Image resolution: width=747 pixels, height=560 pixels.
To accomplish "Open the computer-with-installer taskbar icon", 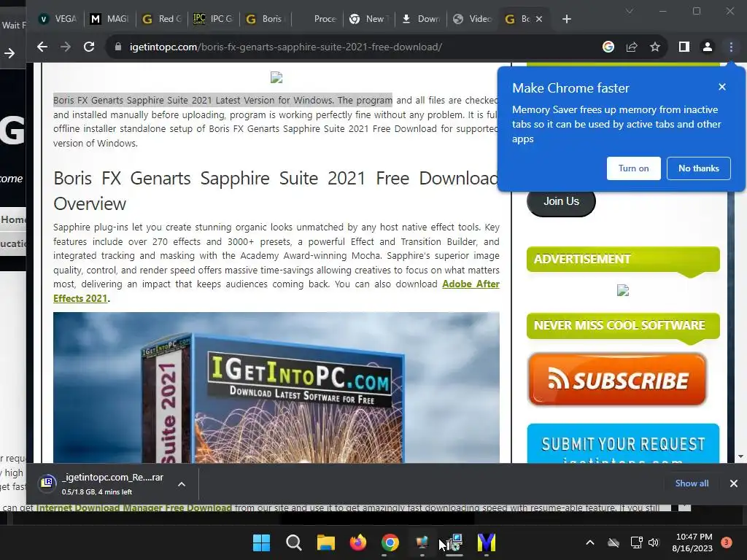I will pos(454,542).
